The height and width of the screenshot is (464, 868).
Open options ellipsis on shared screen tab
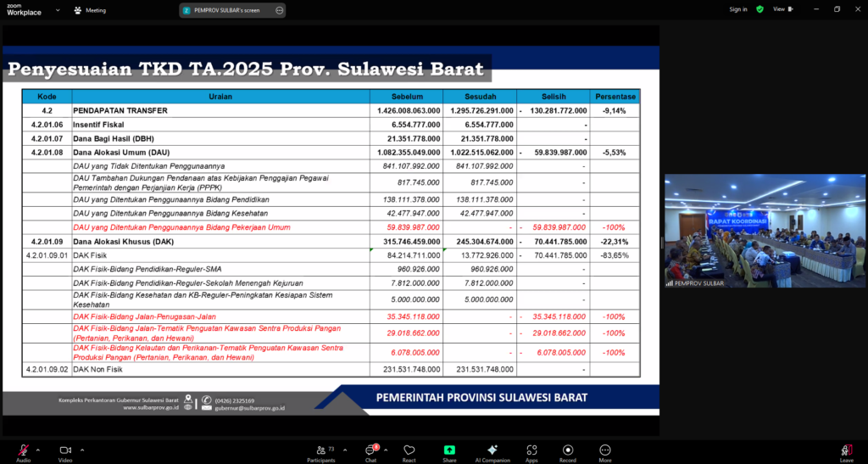click(279, 10)
